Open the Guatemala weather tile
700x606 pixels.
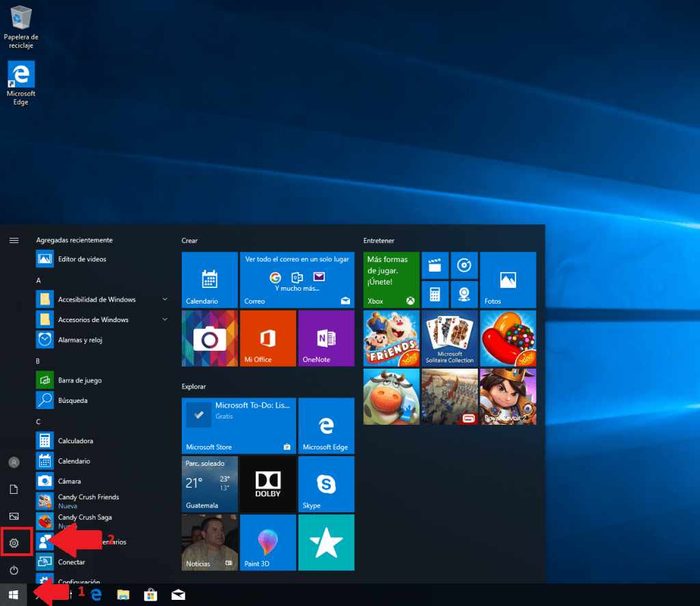pos(209,484)
